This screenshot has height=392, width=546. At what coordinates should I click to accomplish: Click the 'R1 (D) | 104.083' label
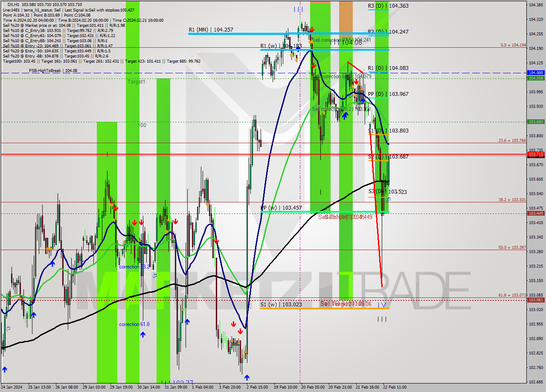[x=388, y=68]
